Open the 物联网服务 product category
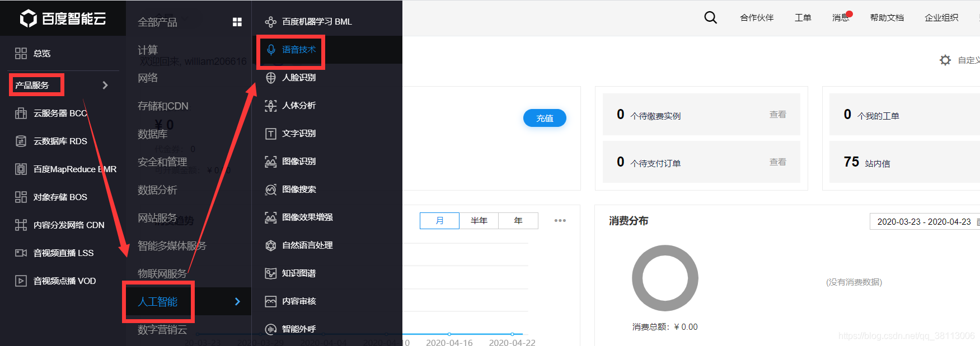The width and height of the screenshot is (980, 346). click(162, 273)
